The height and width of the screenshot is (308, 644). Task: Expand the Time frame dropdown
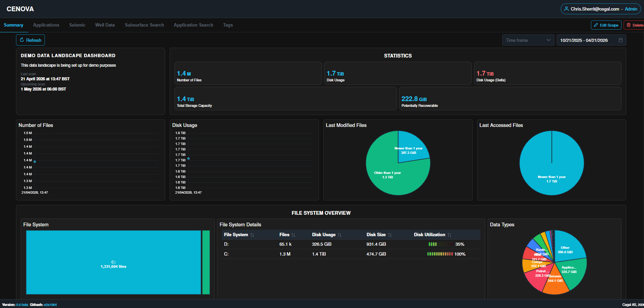click(528, 40)
